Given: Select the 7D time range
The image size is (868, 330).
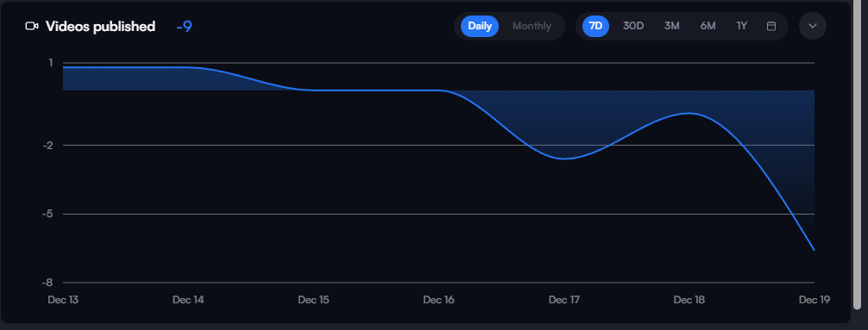Looking at the screenshot, I should [595, 26].
